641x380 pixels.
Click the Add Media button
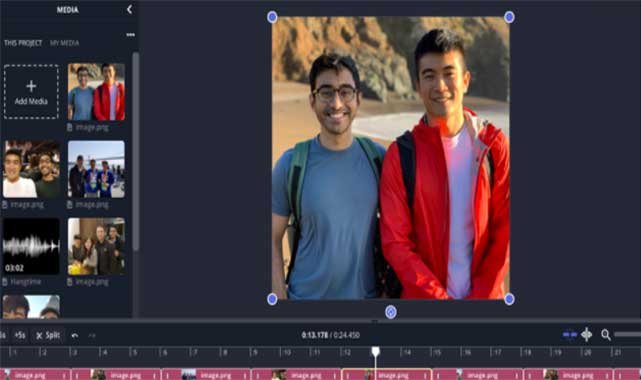coord(31,92)
